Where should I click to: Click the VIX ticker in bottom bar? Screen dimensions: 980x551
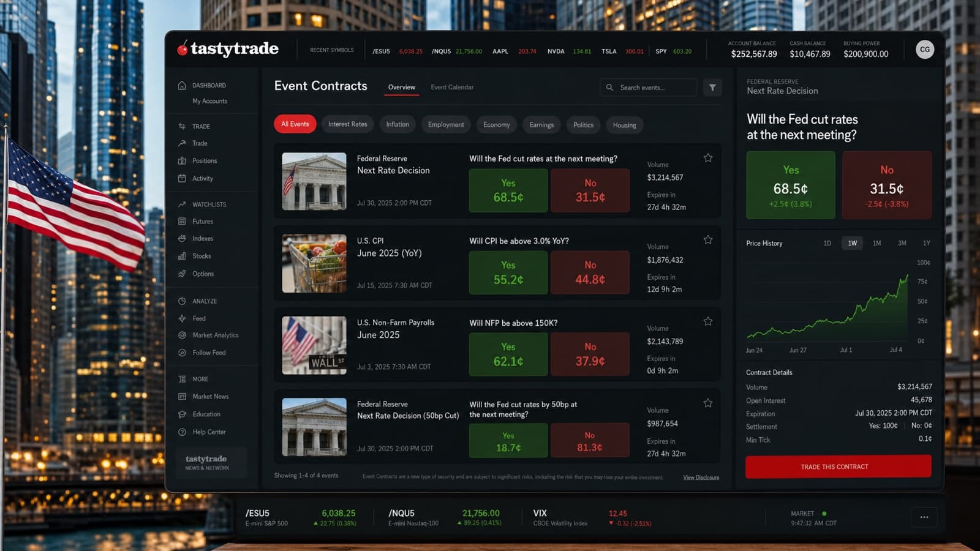(x=592, y=518)
